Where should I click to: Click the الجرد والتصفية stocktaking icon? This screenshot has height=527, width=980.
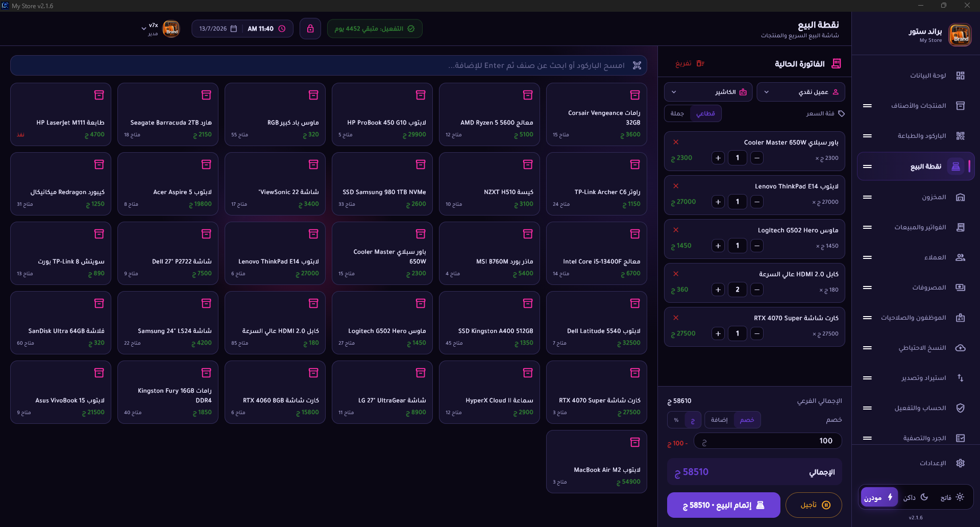coord(960,438)
